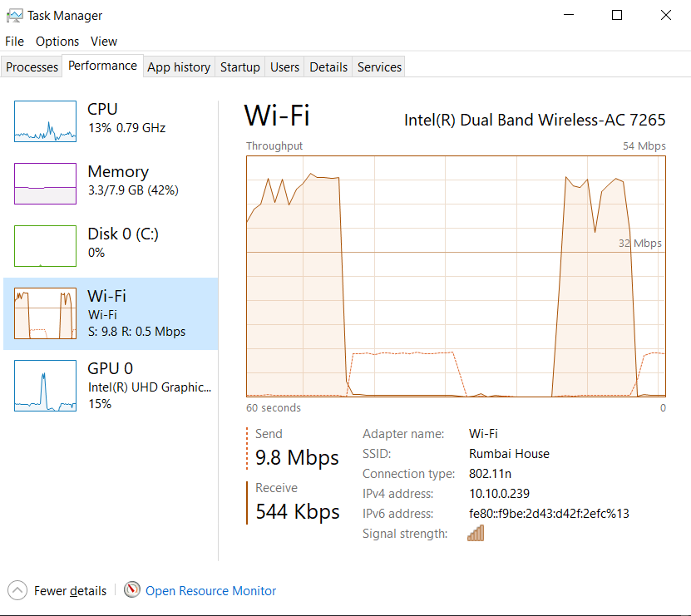Screen dimensions: 691x616
Task: Open the Options menu
Action: point(57,42)
